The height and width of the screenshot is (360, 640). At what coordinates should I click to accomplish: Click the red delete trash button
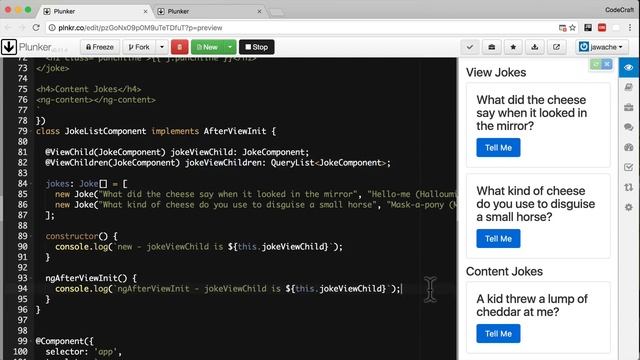tap(180, 47)
